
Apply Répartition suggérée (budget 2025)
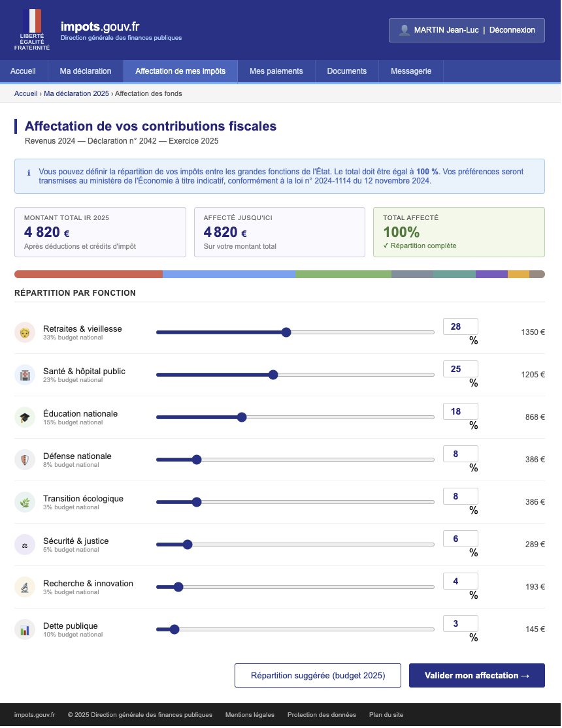click(x=318, y=676)
